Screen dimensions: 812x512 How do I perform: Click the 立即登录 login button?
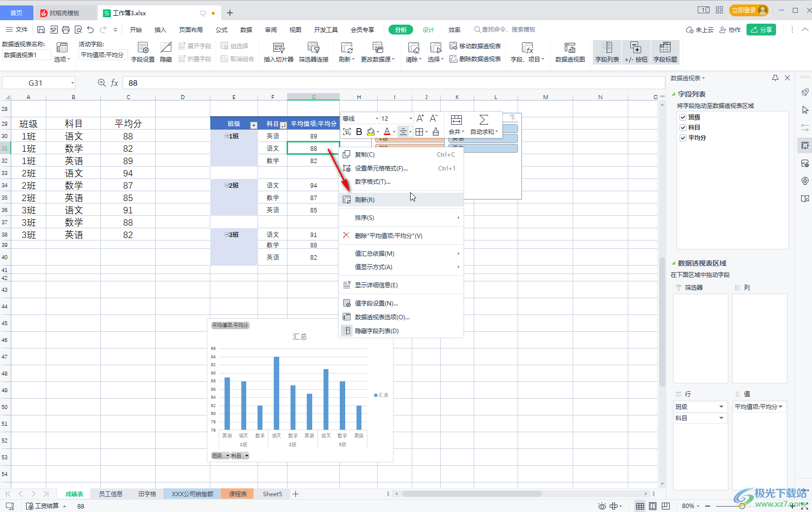pos(749,10)
